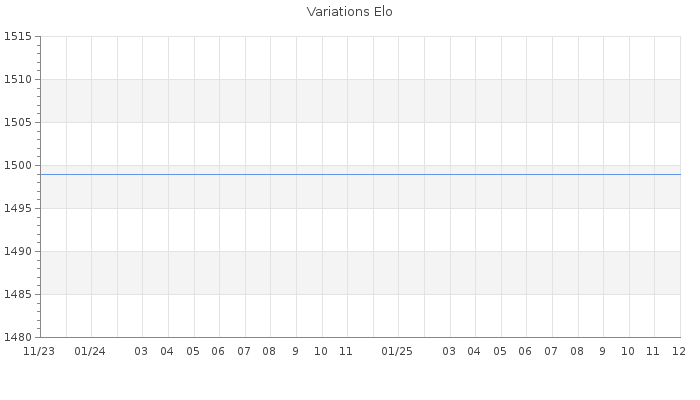Click the 03 label right after 01/24

(141, 352)
